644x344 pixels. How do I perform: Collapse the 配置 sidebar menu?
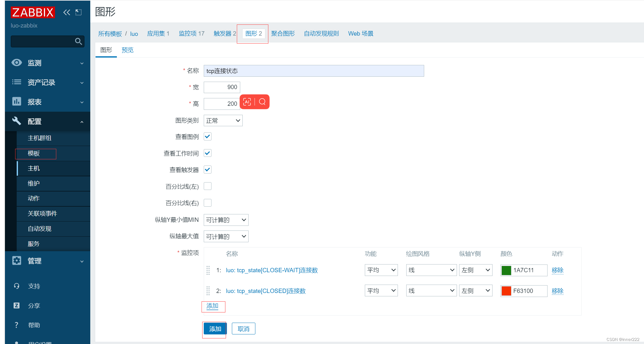click(48, 121)
